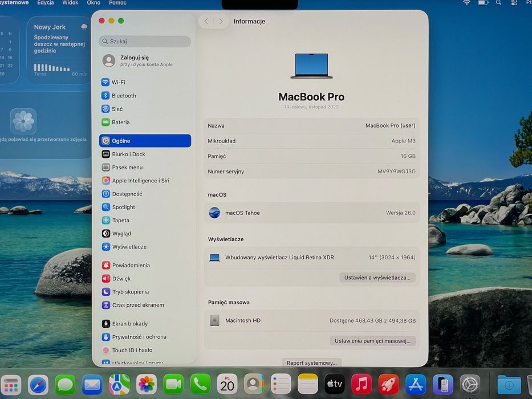The image size is (532, 399).
Task: Open the green Phone app in Dock
Action: 200,385
